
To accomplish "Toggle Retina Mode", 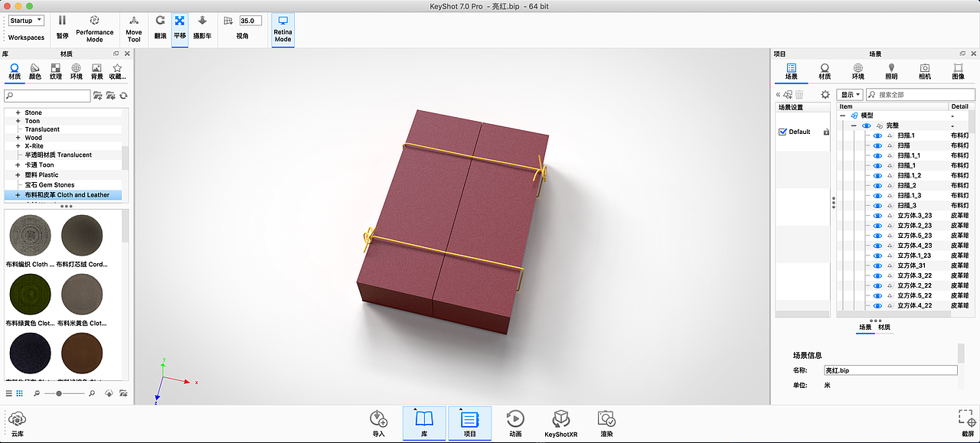I will [x=283, y=29].
